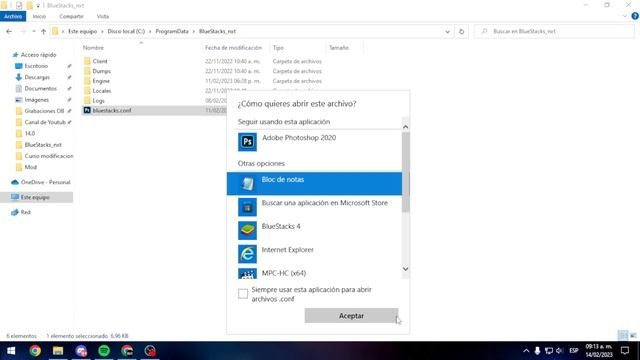
Task: Open the Explorer help icon
Action: click(635, 16)
